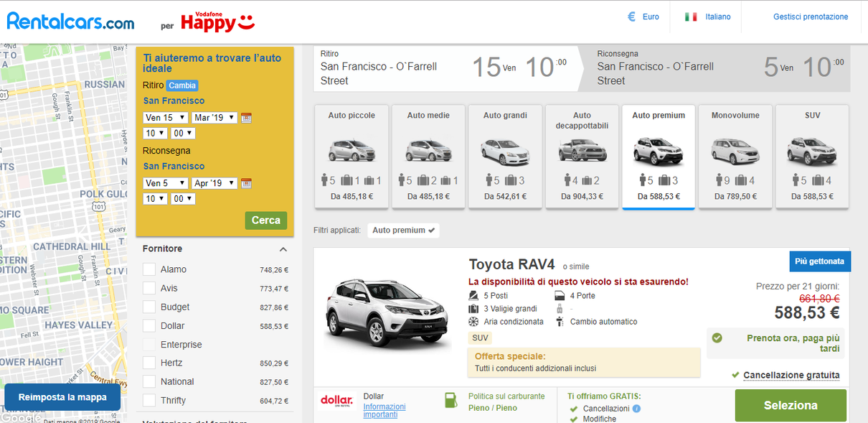
Task: Open the Cancellazioni info icon
Action: point(636,409)
